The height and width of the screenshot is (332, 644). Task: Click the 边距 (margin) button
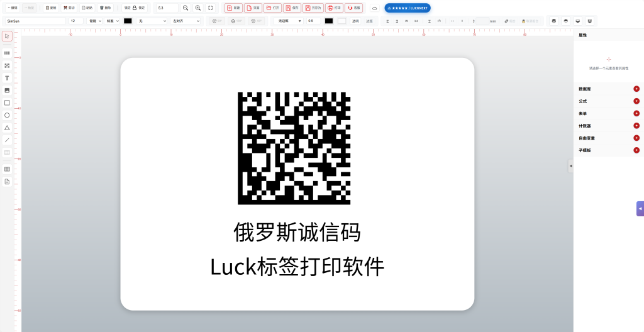pyautogui.click(x=369, y=21)
